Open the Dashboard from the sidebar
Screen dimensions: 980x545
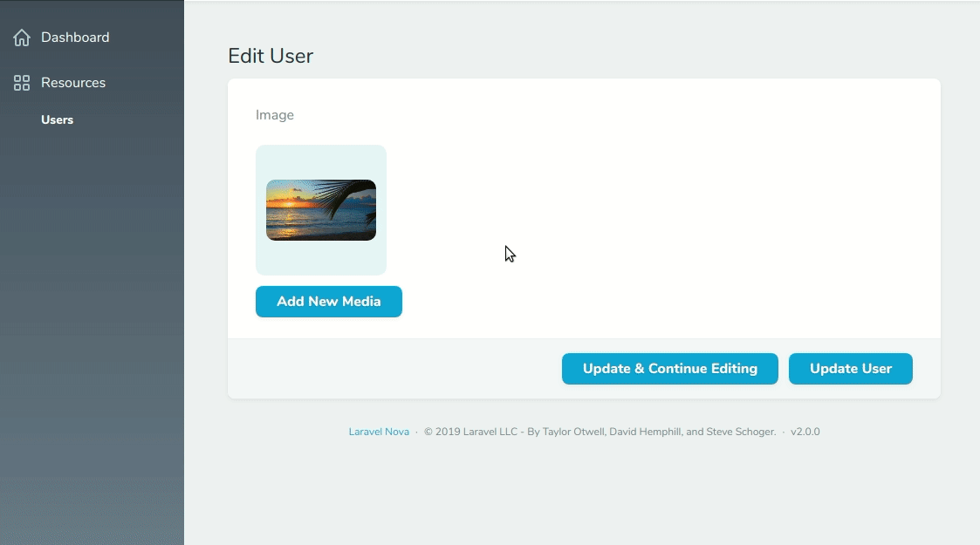[75, 37]
